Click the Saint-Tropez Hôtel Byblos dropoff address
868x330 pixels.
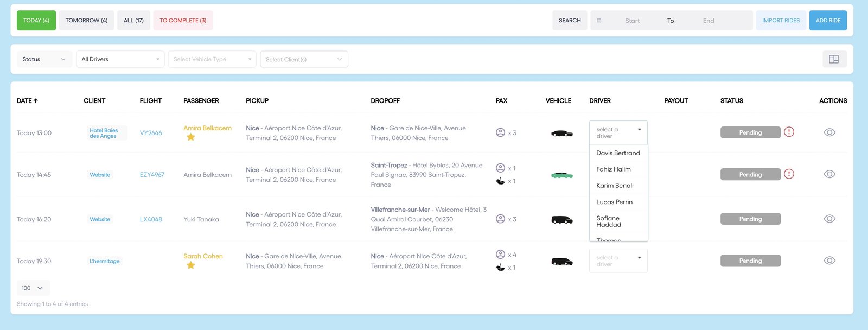point(427,175)
